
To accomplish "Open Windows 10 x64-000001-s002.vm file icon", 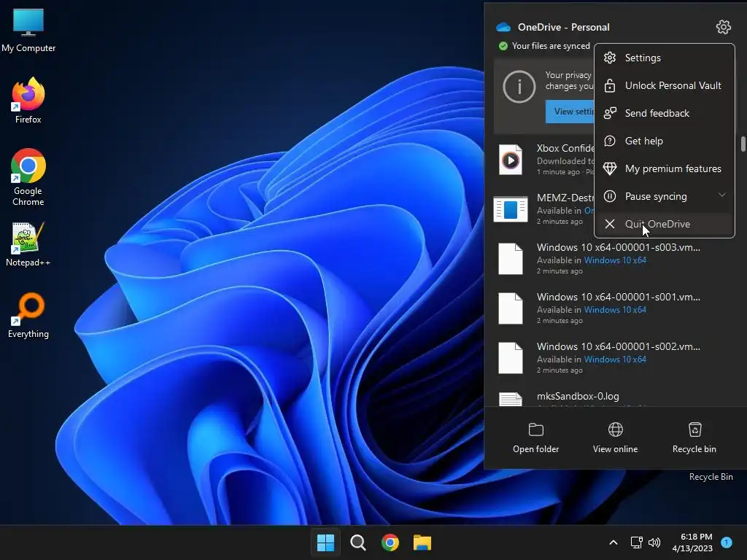I will [510, 358].
